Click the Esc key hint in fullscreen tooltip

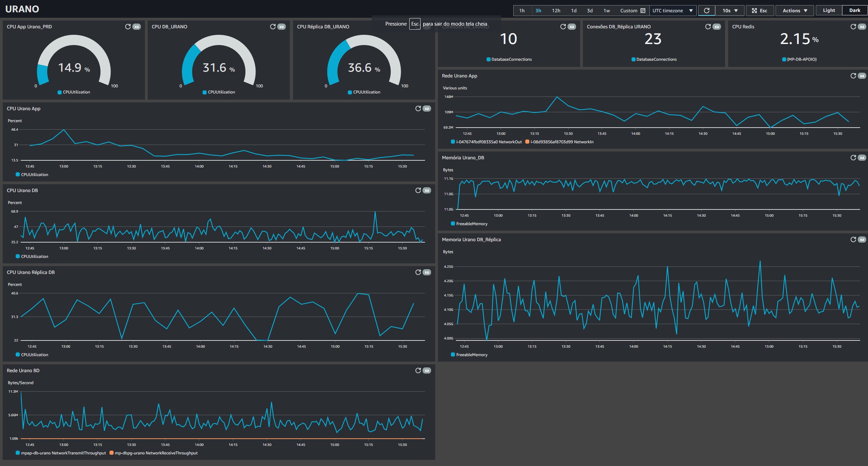(x=415, y=24)
